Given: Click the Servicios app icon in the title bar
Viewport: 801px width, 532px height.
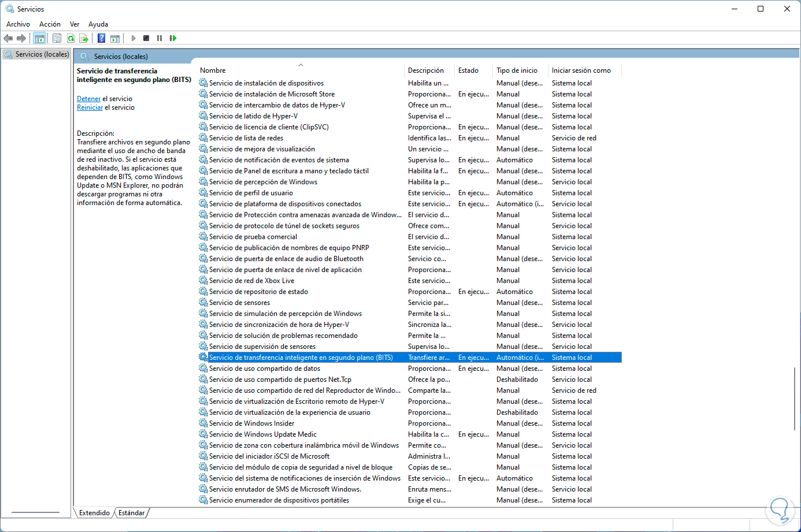Looking at the screenshot, I should pos(10,9).
